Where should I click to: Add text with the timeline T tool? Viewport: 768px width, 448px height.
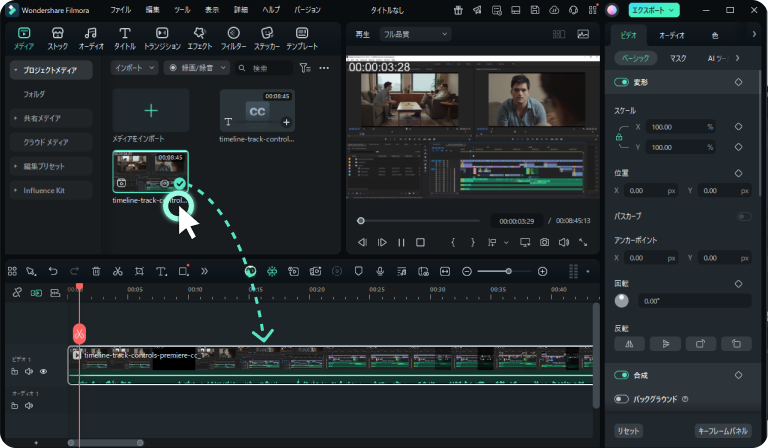161,271
